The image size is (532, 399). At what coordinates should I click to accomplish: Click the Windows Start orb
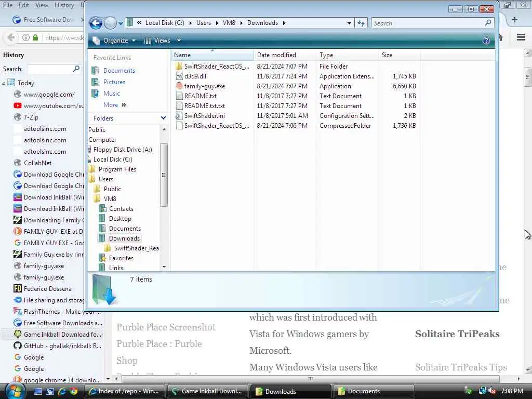tap(14, 391)
